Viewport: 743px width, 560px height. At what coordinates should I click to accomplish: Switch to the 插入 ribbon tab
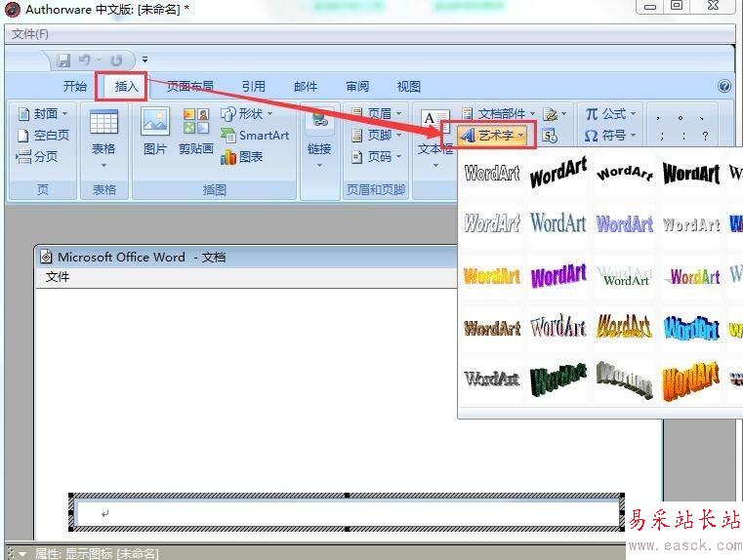click(x=126, y=86)
